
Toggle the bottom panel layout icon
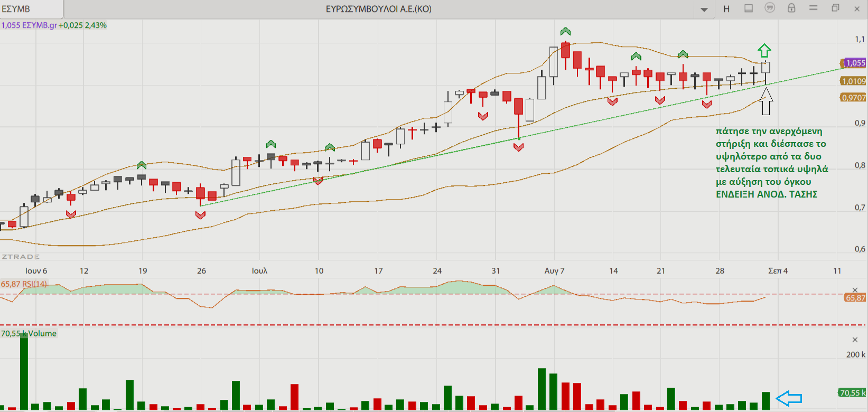[749, 8]
